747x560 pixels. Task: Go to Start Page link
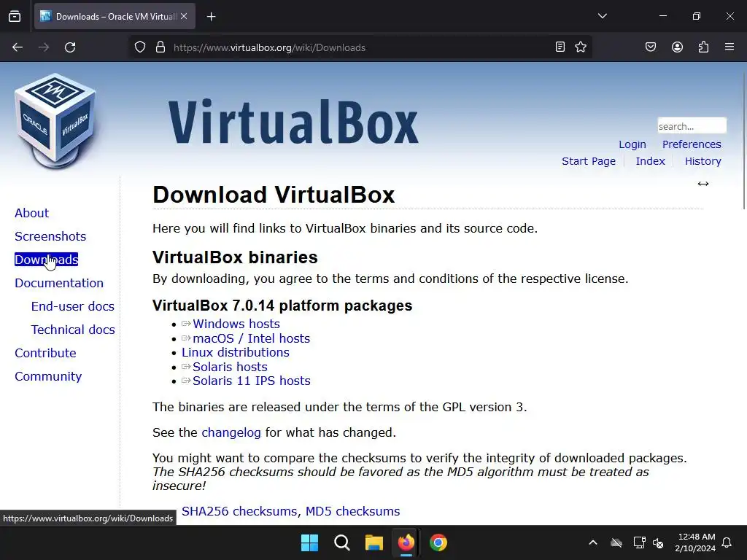pyautogui.click(x=589, y=161)
